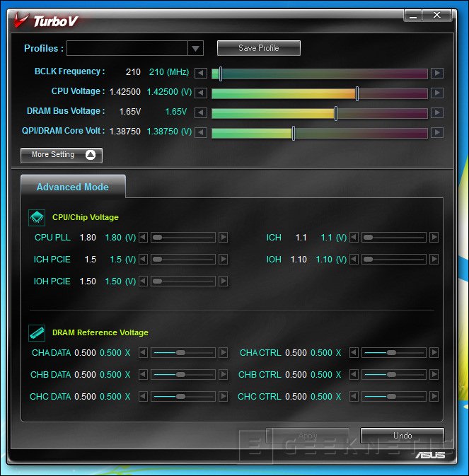Select the Advanced Mode tab
The image size is (469, 476).
click(x=73, y=187)
